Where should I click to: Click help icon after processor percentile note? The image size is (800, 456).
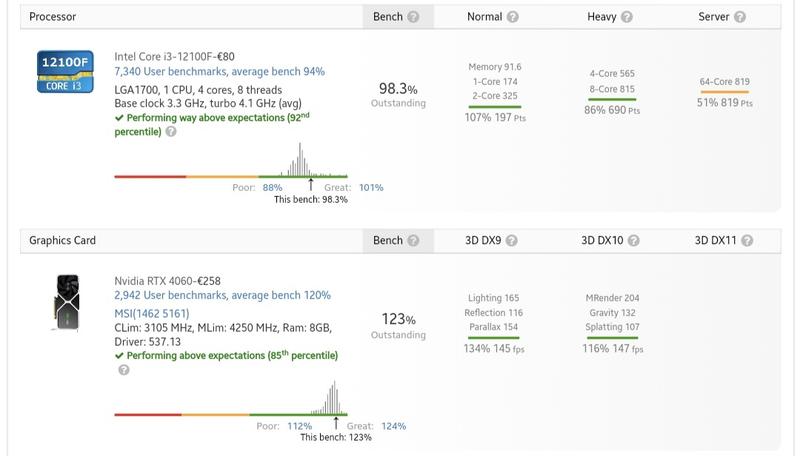(171, 131)
